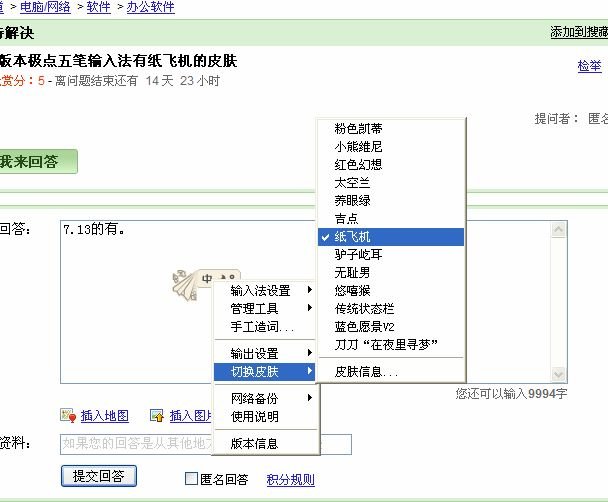
Task: Select the 小熊维尼 skin
Action: [391, 147]
